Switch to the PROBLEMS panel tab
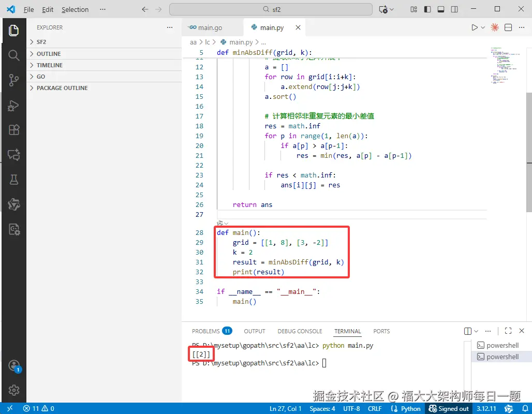This screenshot has width=532, height=414. [x=212, y=331]
